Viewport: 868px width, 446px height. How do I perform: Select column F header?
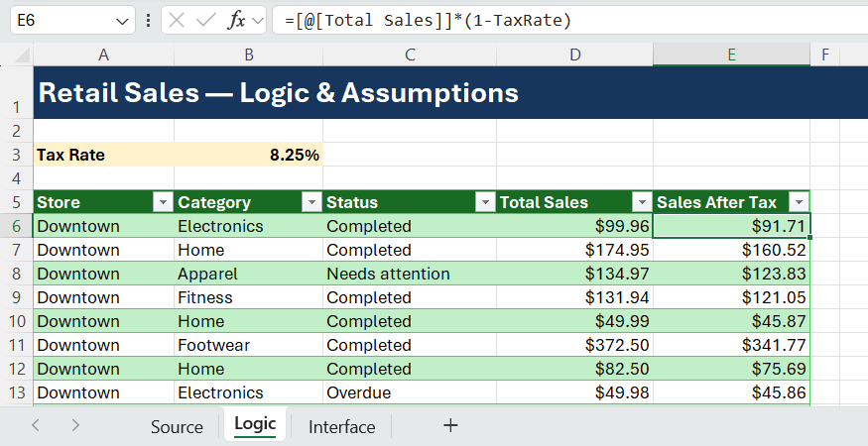tap(824, 55)
